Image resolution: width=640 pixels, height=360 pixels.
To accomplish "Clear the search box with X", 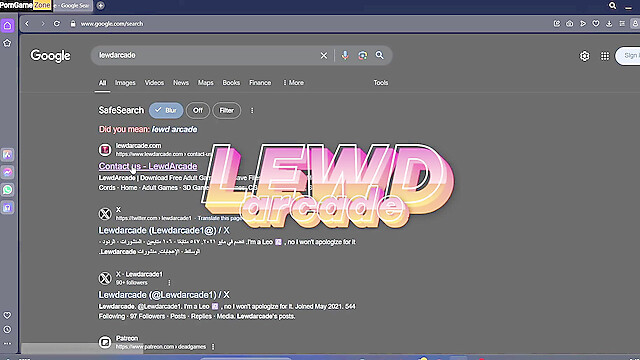I will tap(324, 55).
